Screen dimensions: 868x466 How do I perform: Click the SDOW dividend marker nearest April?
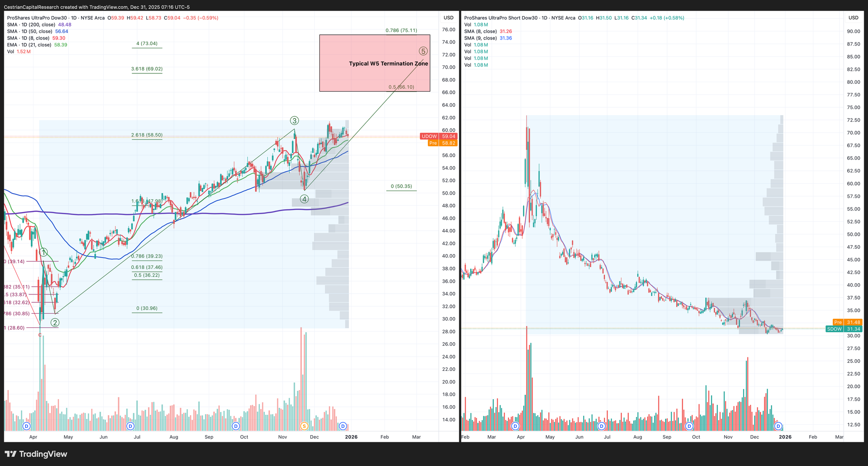point(516,426)
